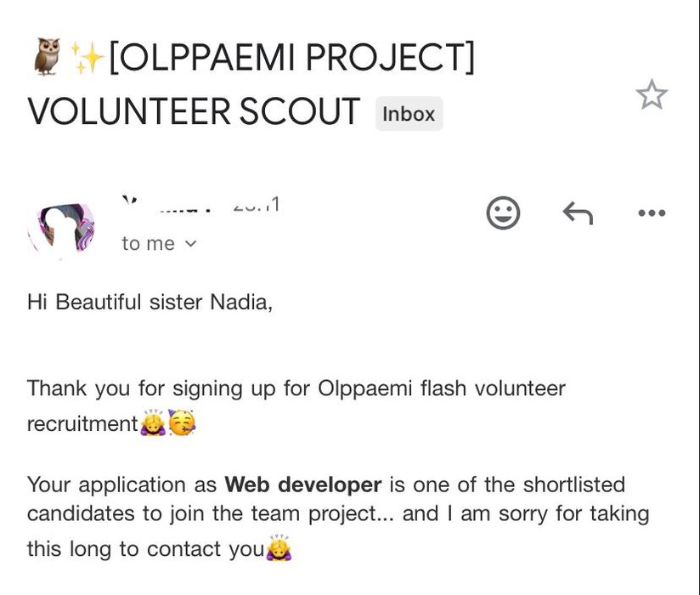The image size is (700, 595).
Task: View the sender's profile avatar
Action: coord(62,229)
